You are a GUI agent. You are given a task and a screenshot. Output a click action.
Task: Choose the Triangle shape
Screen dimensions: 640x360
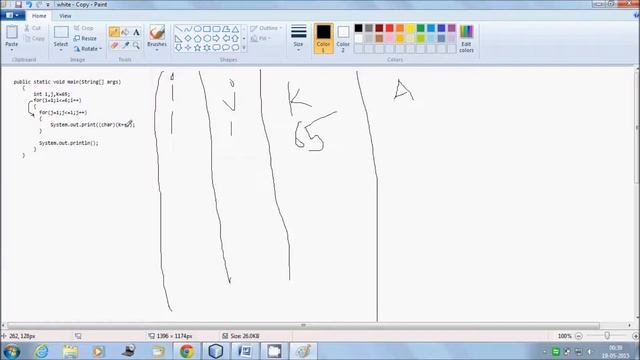[236, 29]
